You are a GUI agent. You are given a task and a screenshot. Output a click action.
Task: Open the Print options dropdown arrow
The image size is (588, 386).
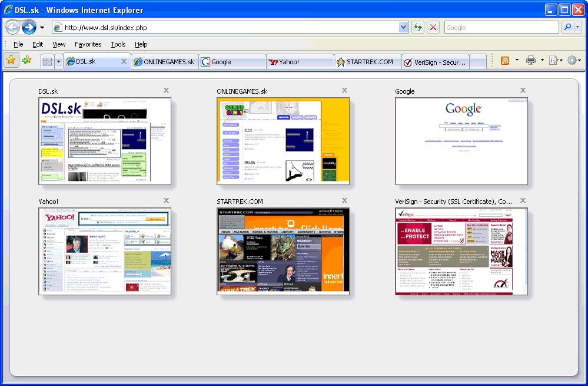tap(542, 60)
